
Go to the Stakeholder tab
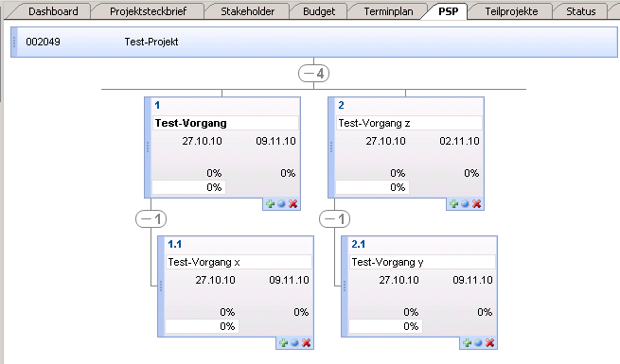(247, 11)
